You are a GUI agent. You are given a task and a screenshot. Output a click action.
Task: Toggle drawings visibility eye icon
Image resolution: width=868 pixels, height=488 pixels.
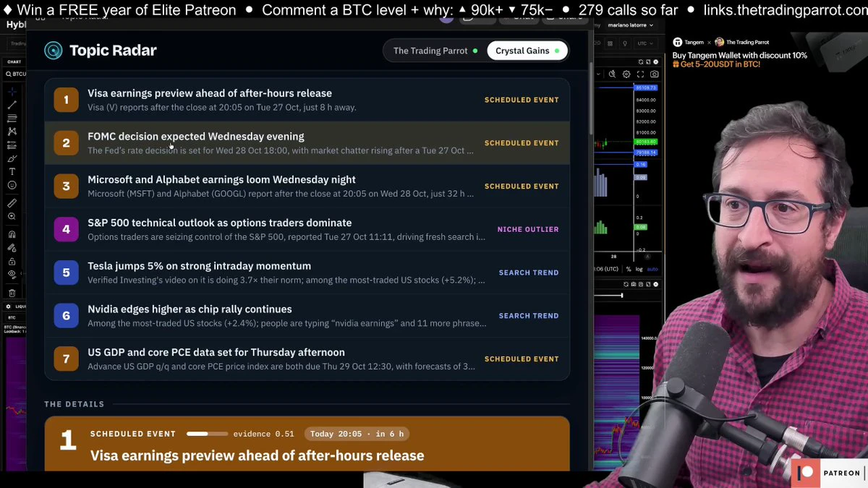tap(12, 275)
